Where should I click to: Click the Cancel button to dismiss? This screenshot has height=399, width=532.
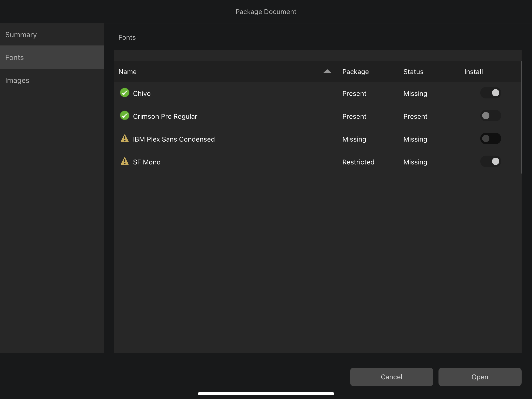(x=391, y=377)
